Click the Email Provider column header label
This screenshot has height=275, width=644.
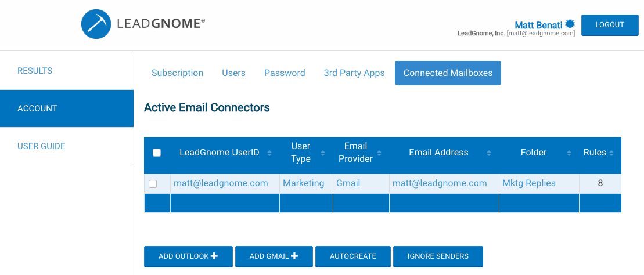point(355,152)
